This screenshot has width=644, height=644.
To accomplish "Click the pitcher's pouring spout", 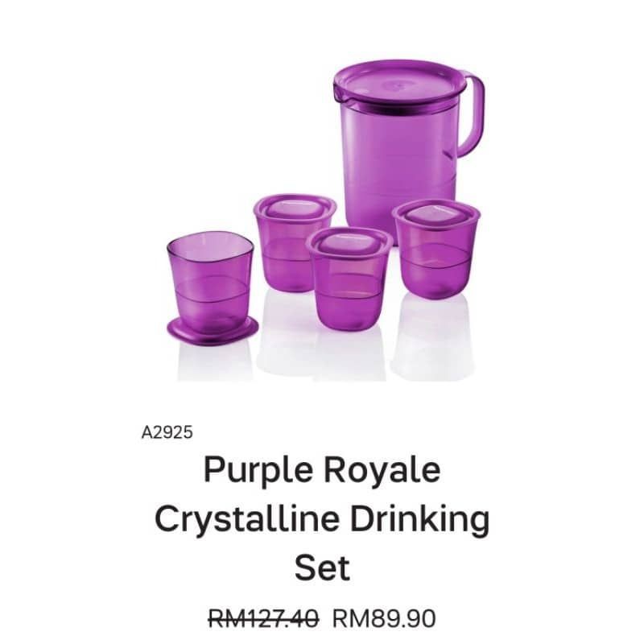I will pos(337,93).
